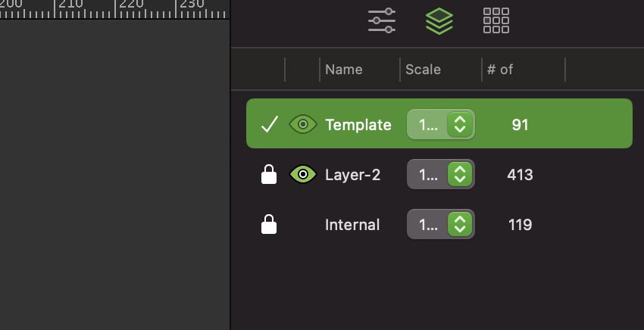Open the grid panel icon
The width and height of the screenshot is (644, 330).
496,20
